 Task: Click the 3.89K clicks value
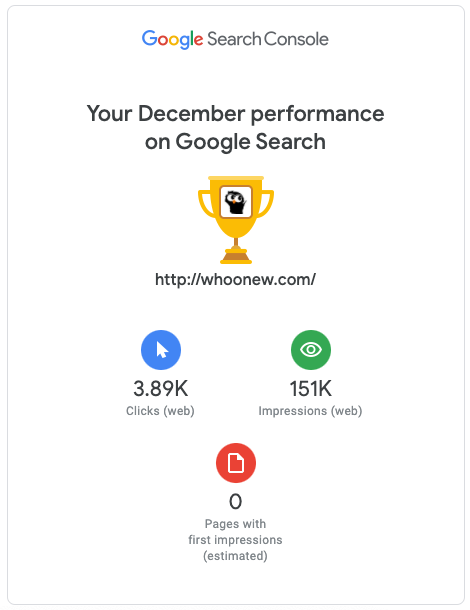[x=161, y=389]
